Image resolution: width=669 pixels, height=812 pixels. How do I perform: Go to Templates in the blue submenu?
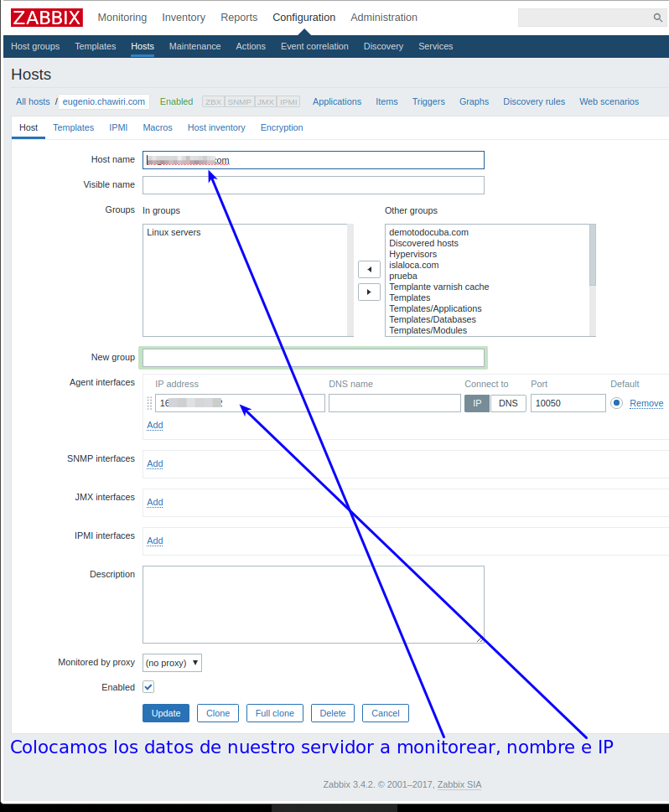click(96, 46)
